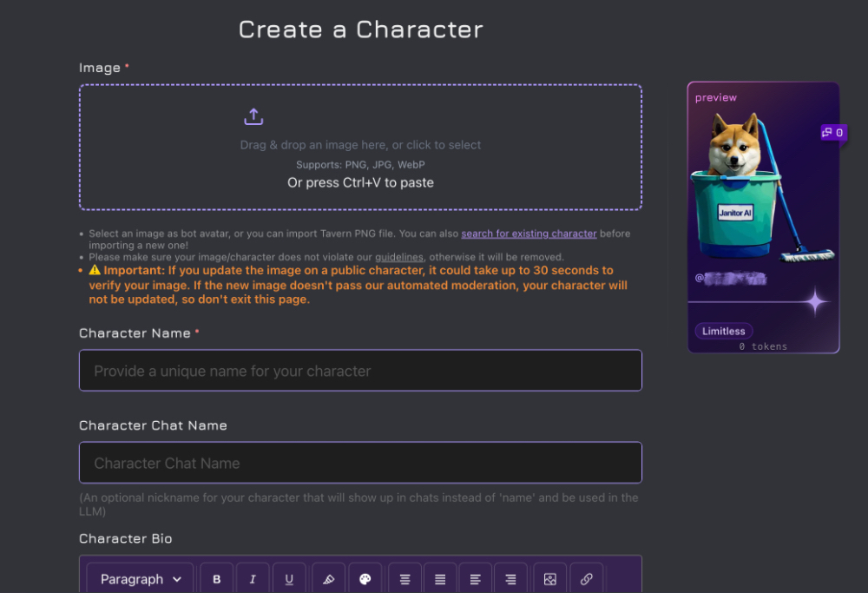Click the Limitless tag on preview card

[724, 331]
